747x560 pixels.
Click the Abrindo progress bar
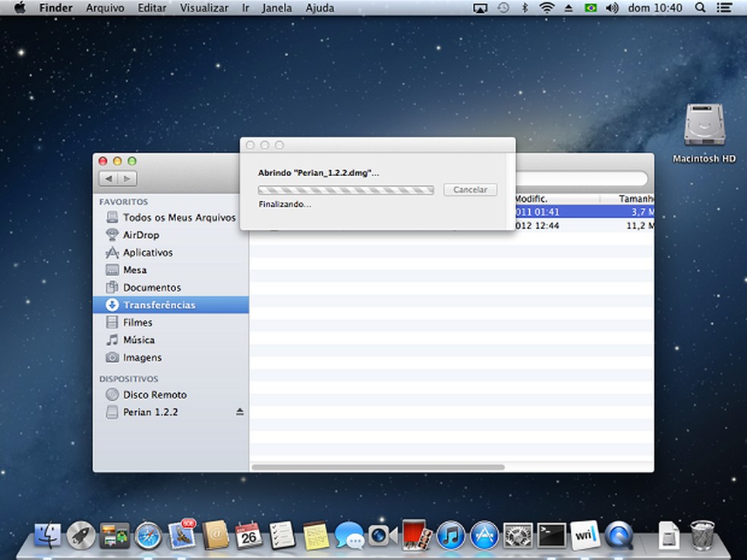pyautogui.click(x=345, y=190)
